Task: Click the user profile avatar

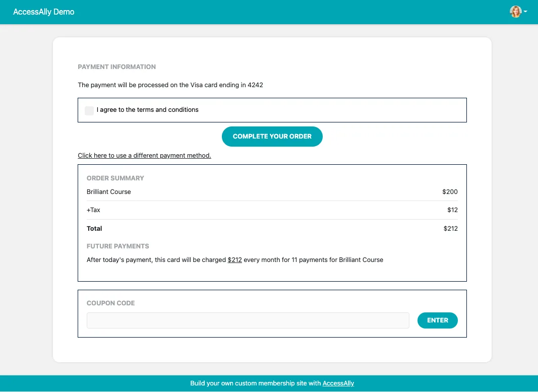Action: pyautogui.click(x=515, y=12)
